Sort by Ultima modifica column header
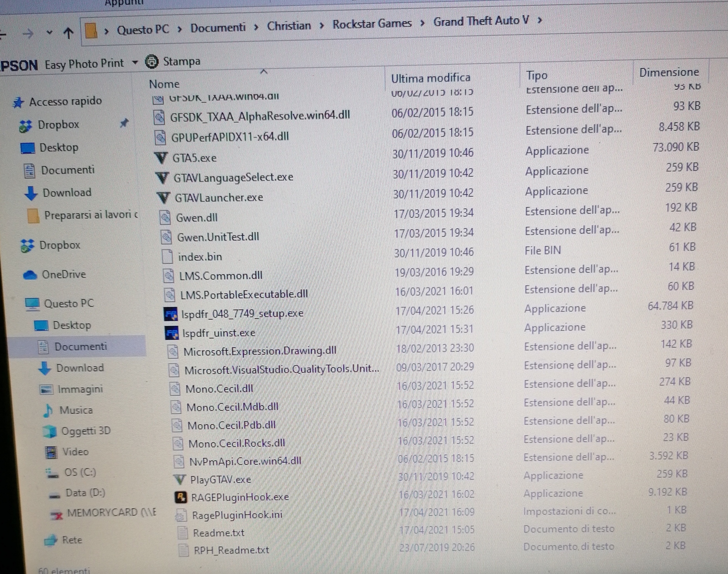 [431, 78]
